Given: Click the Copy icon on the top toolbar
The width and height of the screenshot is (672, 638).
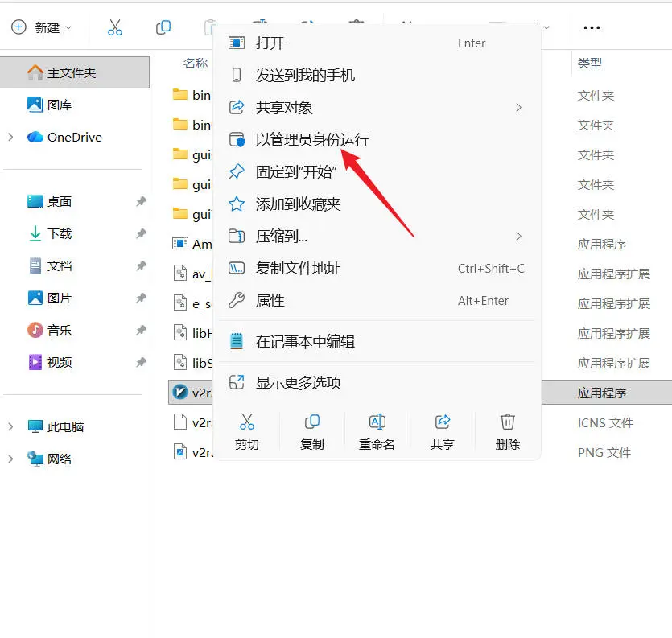Looking at the screenshot, I should (163, 27).
